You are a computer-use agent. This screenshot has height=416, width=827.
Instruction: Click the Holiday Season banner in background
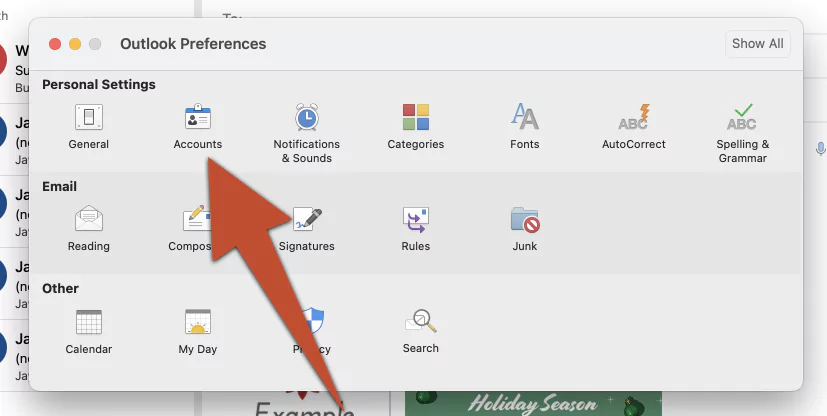[x=533, y=404]
